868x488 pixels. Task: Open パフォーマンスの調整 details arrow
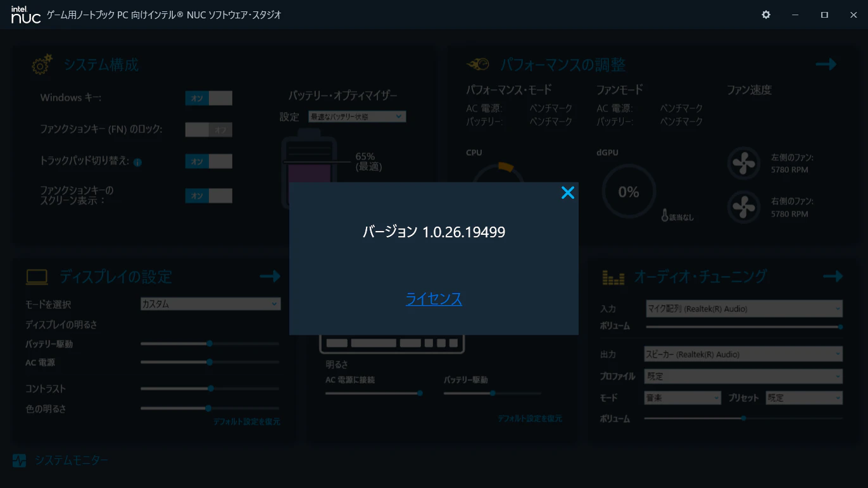826,64
